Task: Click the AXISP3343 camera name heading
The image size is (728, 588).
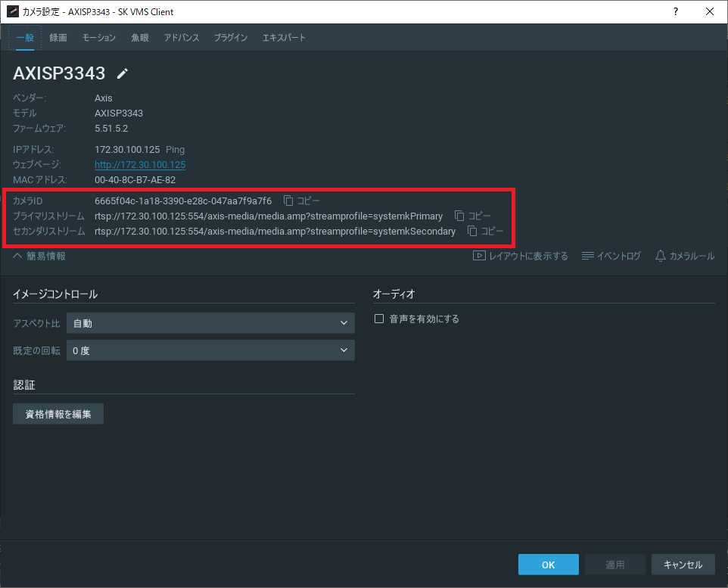Action: tap(59, 73)
